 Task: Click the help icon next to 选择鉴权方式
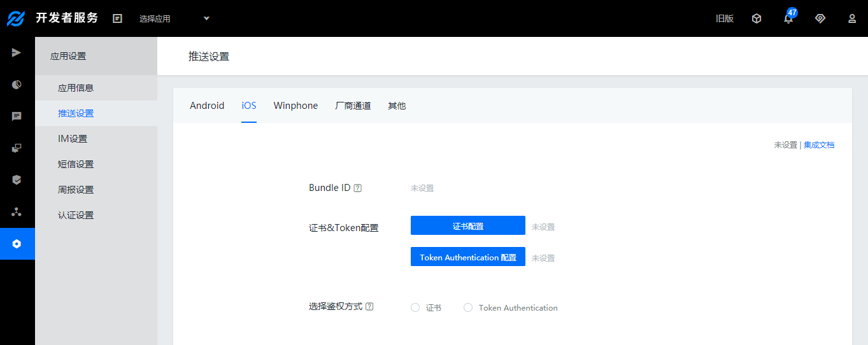coord(369,306)
